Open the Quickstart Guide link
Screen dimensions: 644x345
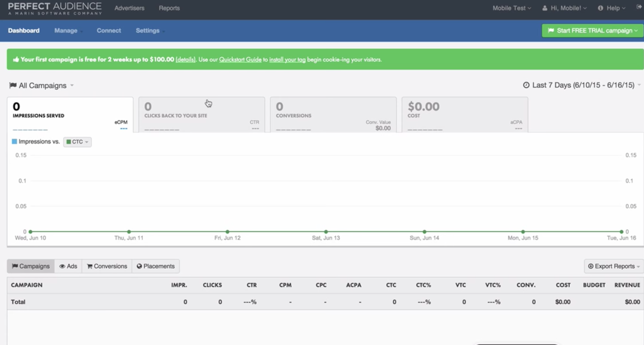pos(240,60)
